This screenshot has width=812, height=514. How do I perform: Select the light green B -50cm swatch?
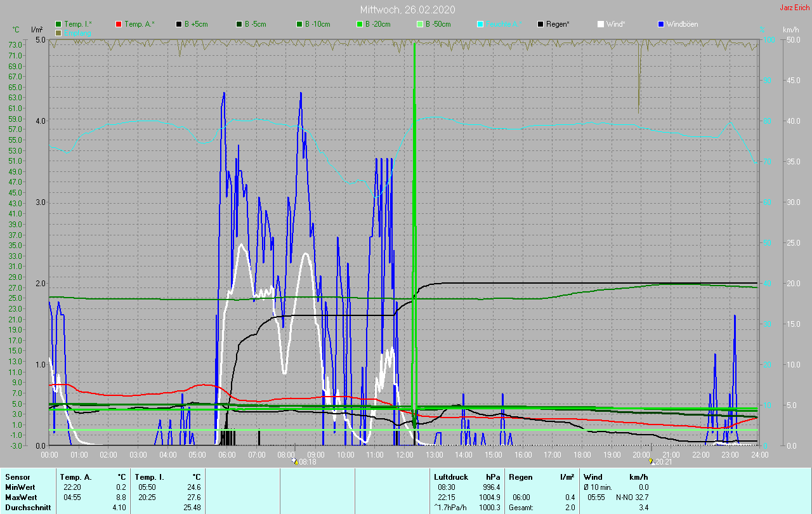[420, 24]
